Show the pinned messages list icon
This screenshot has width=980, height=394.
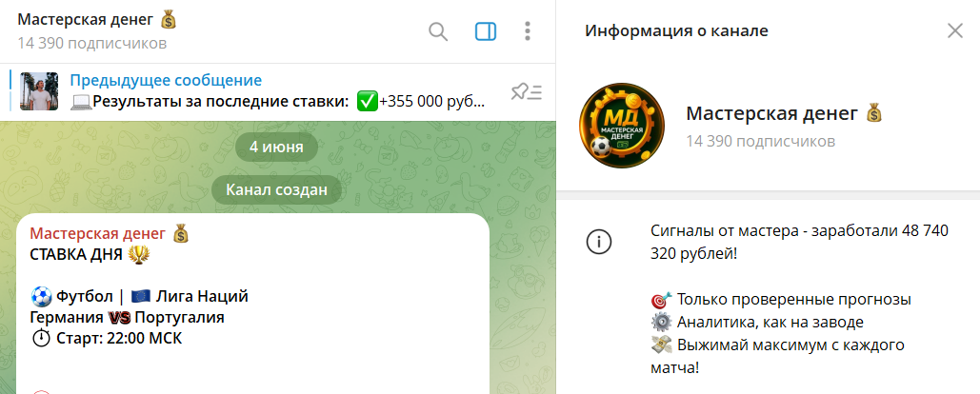[x=527, y=91]
